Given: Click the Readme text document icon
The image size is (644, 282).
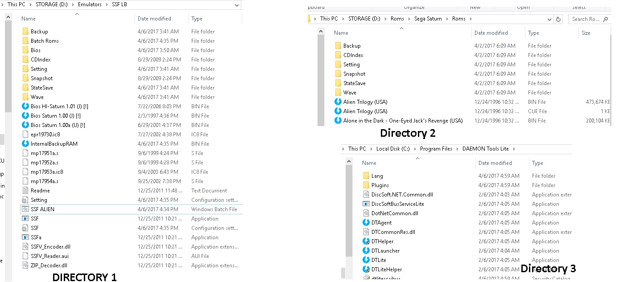Looking at the screenshot, I should pyautogui.click(x=25, y=191).
